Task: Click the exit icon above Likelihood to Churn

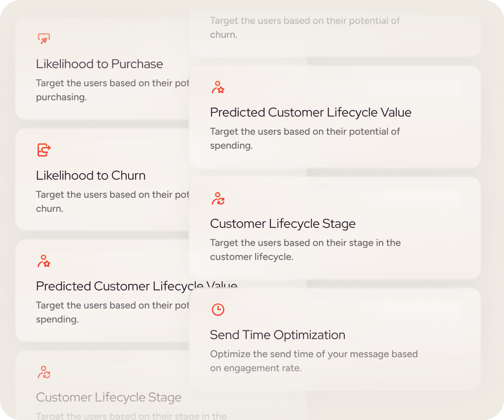Action: [44, 150]
